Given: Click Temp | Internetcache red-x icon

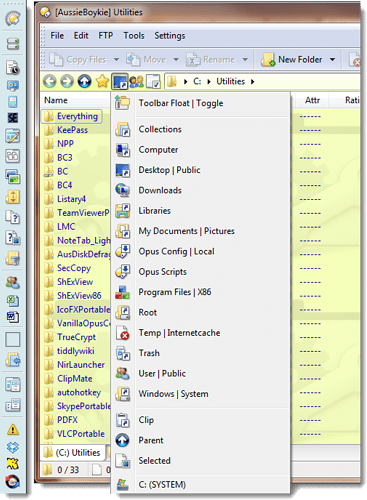Looking at the screenshot, I should pos(122,333).
